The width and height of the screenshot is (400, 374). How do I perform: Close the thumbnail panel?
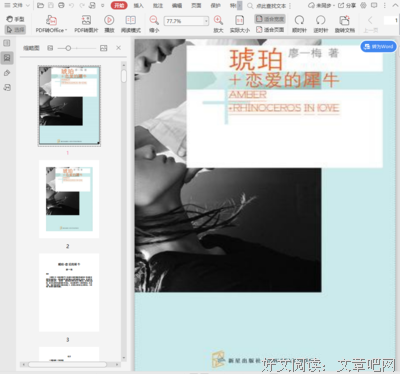pos(118,48)
